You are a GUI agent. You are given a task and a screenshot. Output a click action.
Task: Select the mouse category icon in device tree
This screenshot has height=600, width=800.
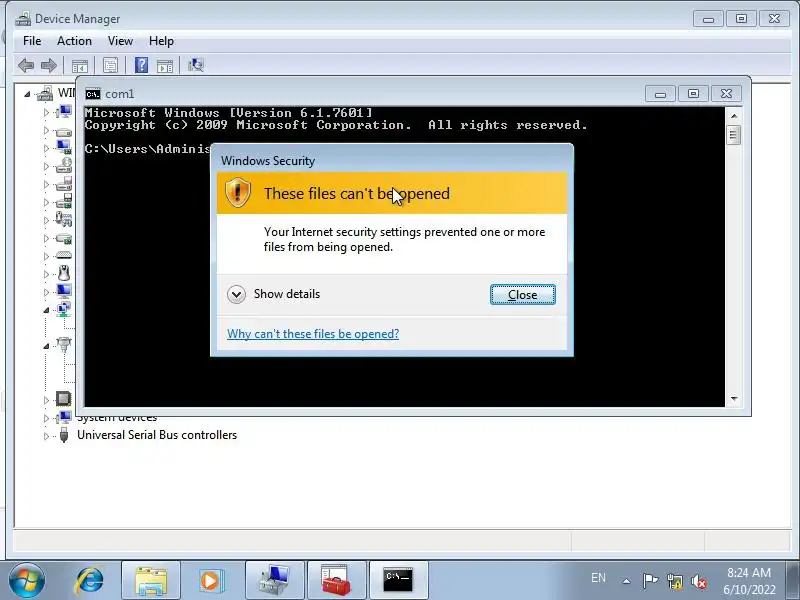[x=64, y=273]
